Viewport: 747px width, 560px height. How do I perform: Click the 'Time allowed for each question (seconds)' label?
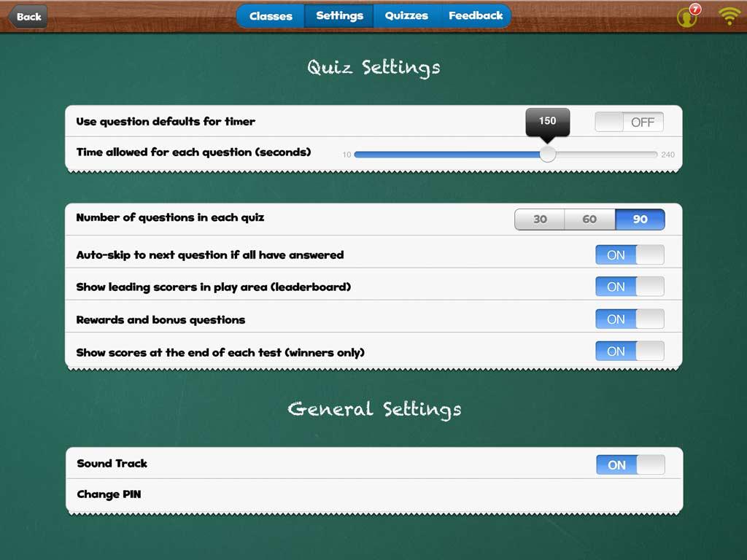pos(193,152)
